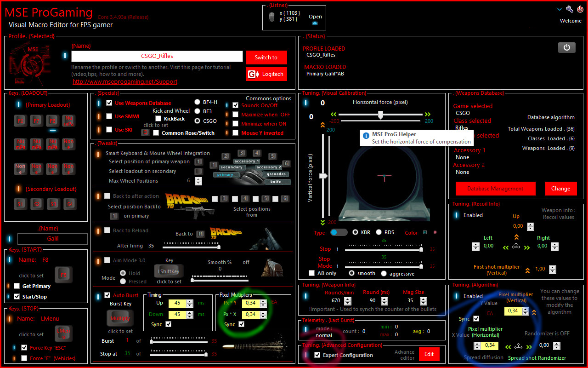Select the aggressive stop mode radio
This screenshot has height=368, width=588.
click(x=384, y=273)
